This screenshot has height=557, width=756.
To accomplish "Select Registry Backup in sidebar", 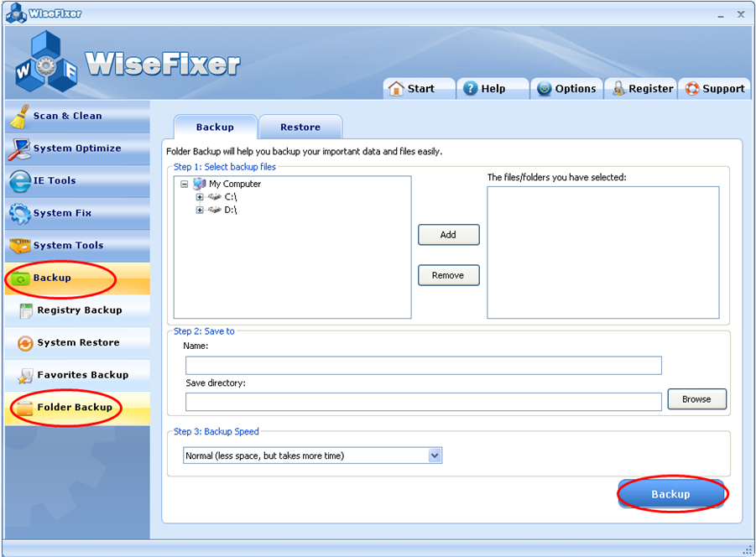I will coord(78,310).
